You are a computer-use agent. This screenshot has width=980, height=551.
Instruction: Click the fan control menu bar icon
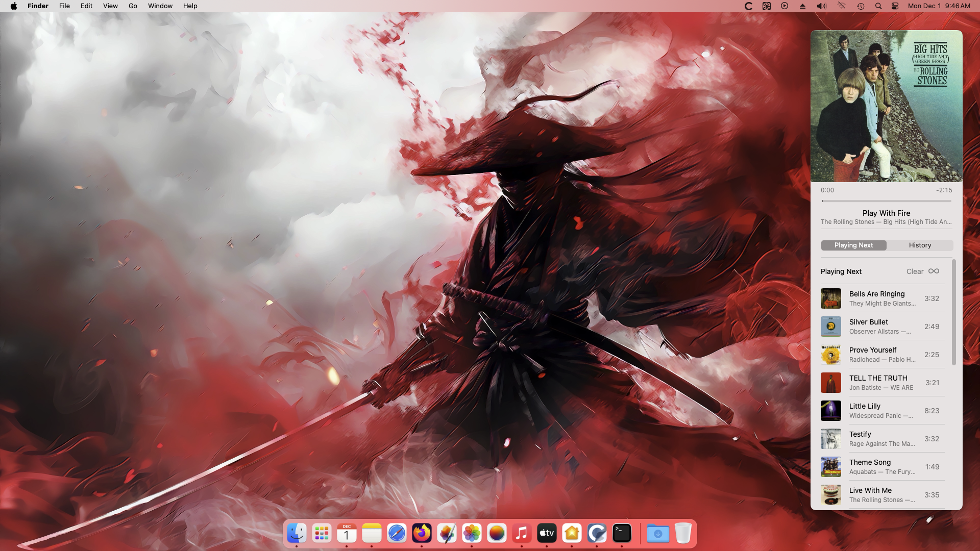pyautogui.click(x=767, y=6)
